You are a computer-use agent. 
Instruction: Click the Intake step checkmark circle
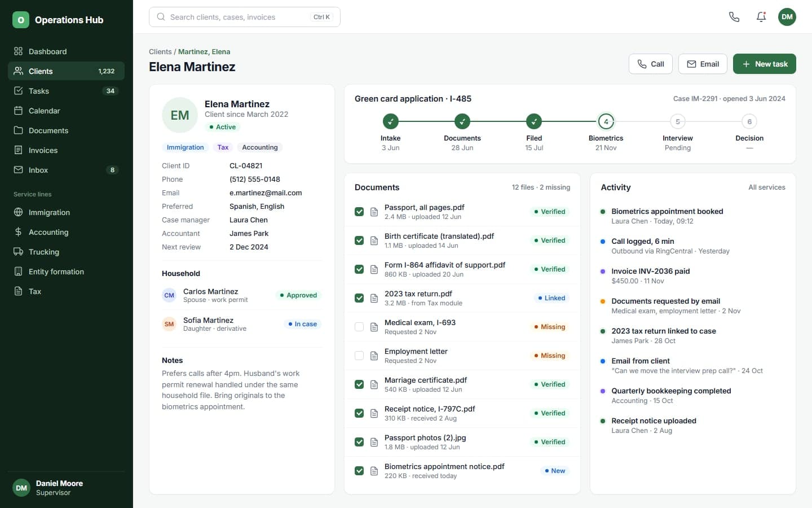[x=390, y=121]
